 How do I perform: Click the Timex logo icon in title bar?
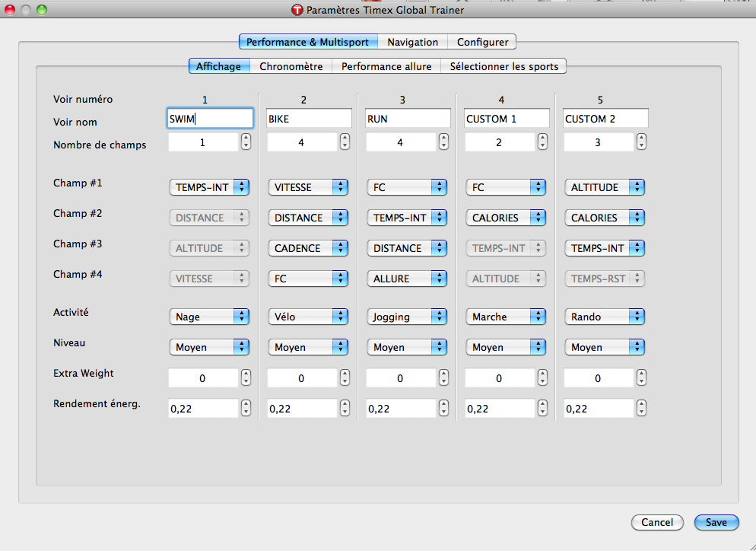coord(297,10)
